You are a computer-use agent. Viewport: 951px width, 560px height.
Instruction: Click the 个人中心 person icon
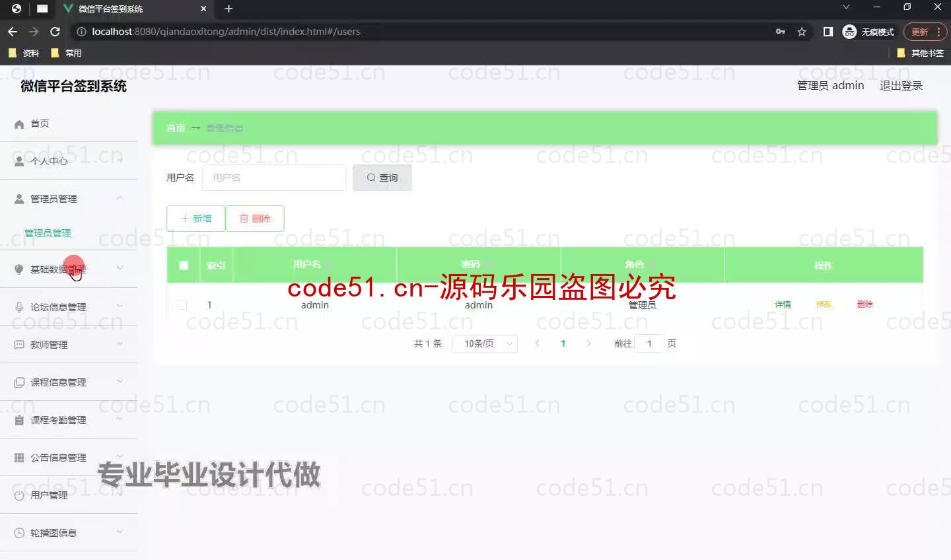pyautogui.click(x=19, y=161)
